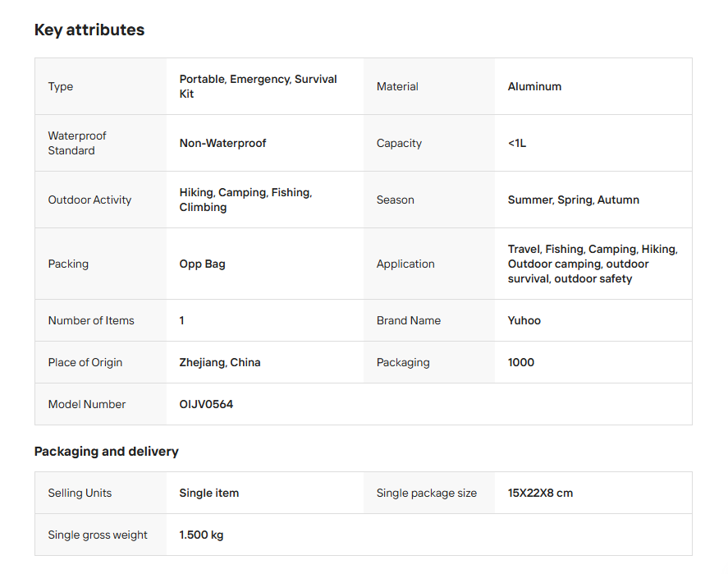Click the Capacity value <1L
The width and height of the screenshot is (728, 574).
(x=517, y=144)
